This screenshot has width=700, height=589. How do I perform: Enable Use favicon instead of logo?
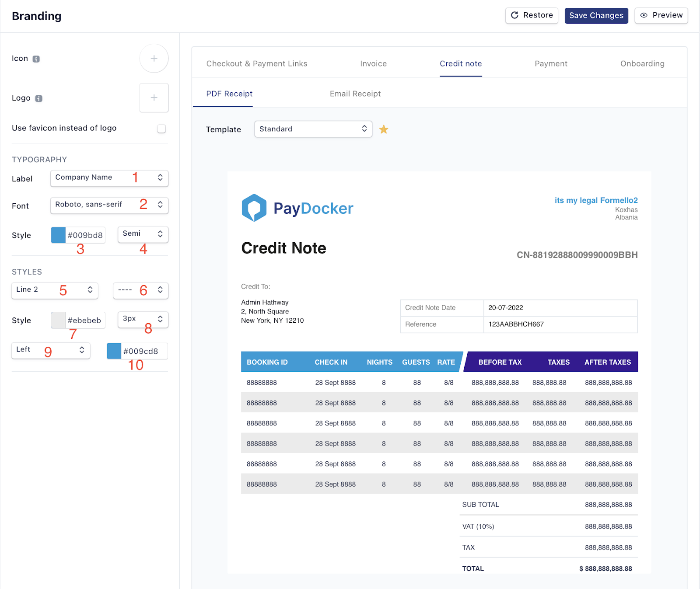161,129
